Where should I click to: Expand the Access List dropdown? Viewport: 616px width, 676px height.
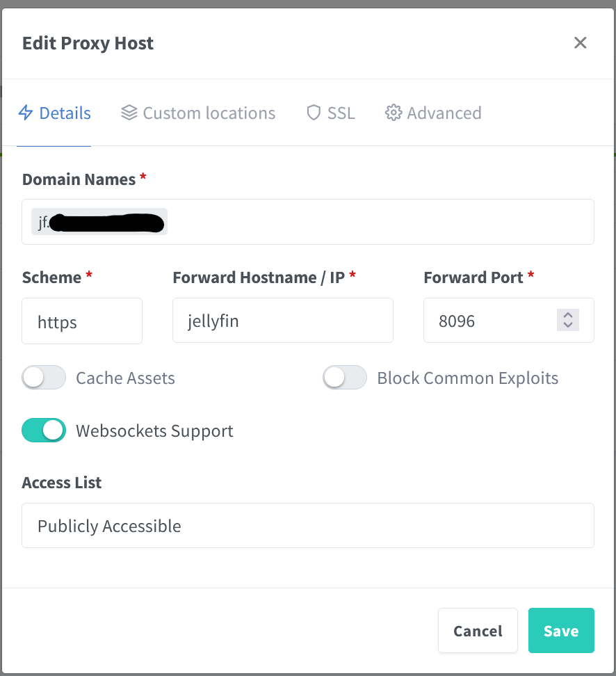[x=308, y=526]
